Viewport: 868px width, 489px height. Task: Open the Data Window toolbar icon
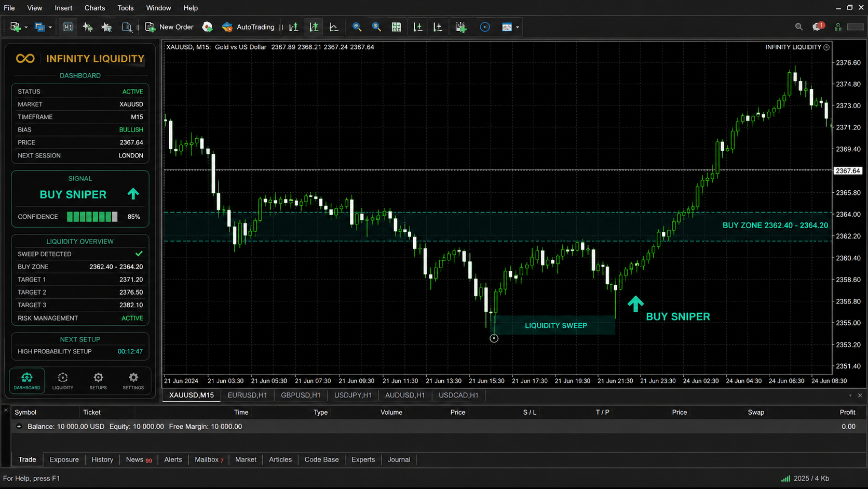click(x=87, y=27)
